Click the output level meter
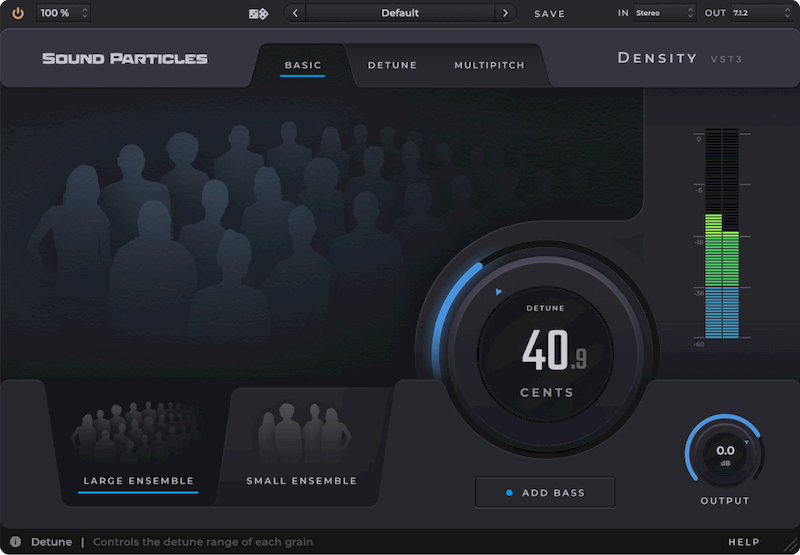The width and height of the screenshot is (800, 555). 722,233
